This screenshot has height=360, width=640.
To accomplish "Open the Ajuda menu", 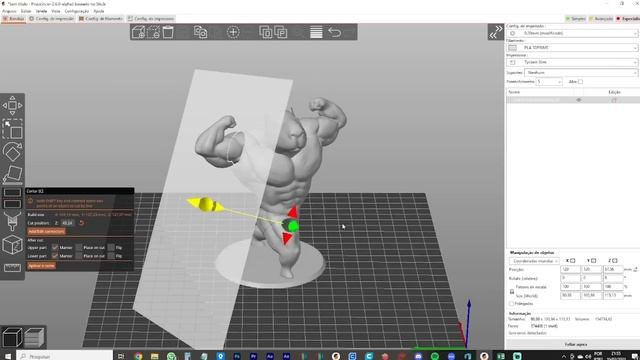I will coord(99,11).
